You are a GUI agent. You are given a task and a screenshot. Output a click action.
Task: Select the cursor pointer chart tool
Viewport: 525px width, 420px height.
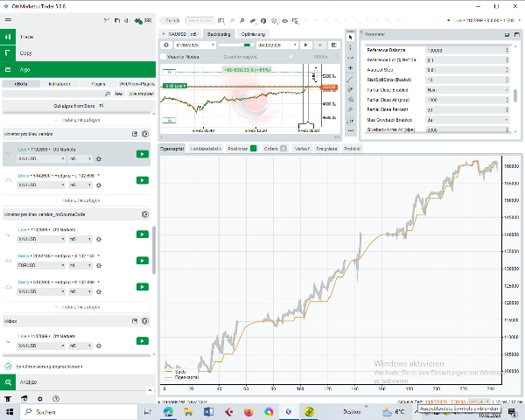coord(351,37)
